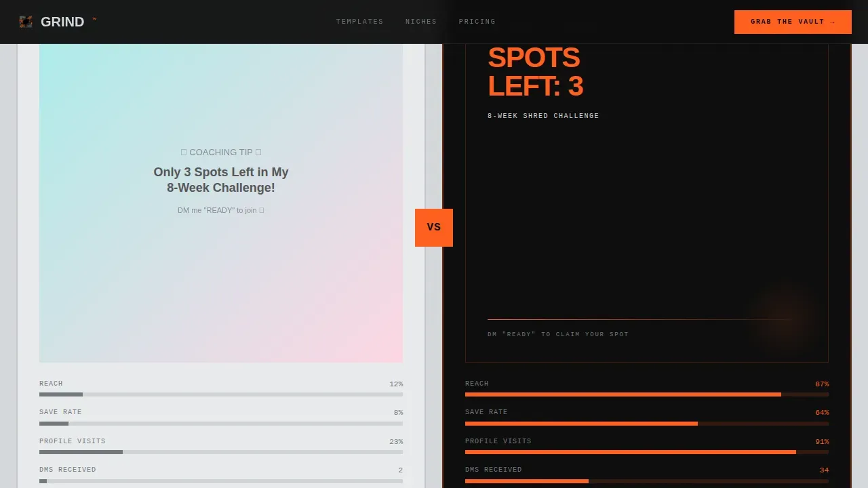Click the right panel PROFILE VISITS label
This screenshot has width=868, height=488.
[x=498, y=441]
